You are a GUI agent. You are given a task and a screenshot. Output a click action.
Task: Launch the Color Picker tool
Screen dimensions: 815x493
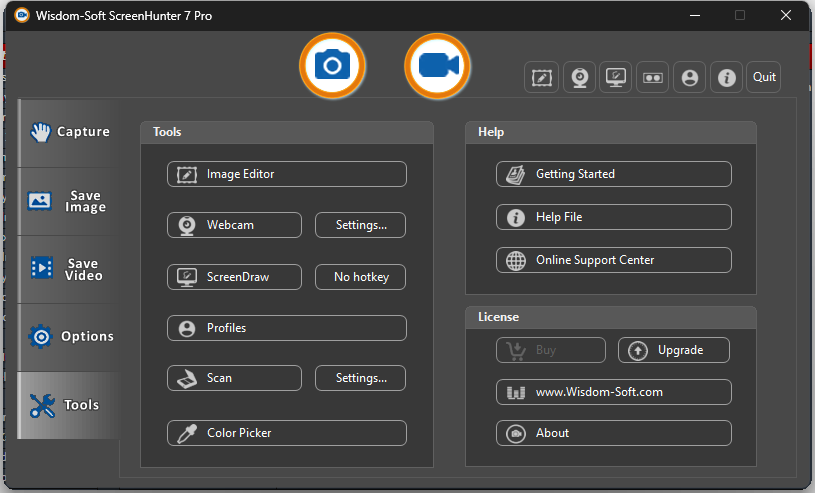[287, 433]
